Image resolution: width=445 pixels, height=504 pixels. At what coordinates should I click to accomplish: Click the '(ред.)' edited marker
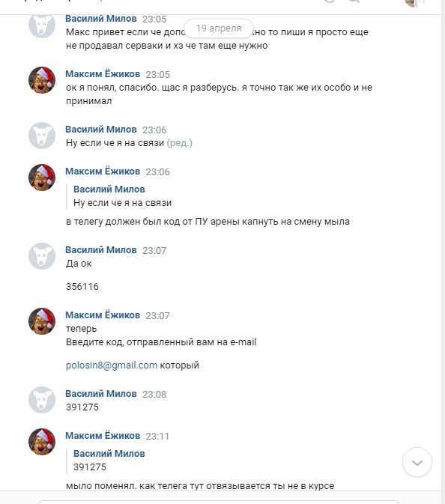(179, 143)
